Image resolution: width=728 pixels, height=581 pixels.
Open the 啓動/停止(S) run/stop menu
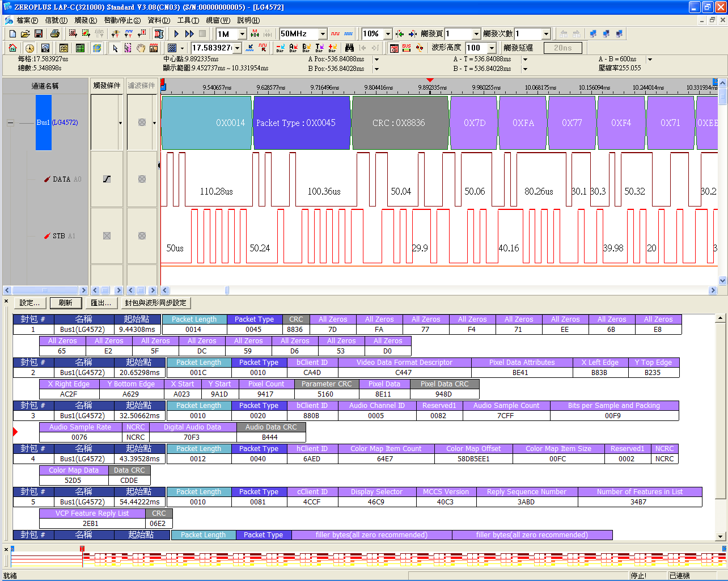pyautogui.click(x=122, y=20)
